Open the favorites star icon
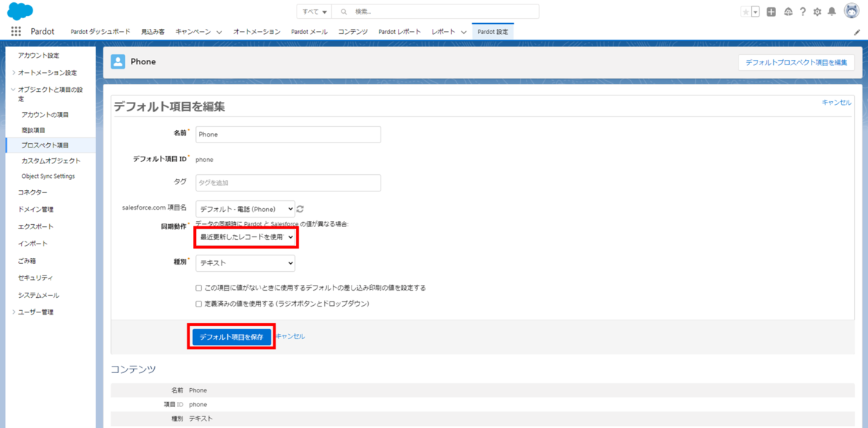This screenshot has height=428, width=868. tap(746, 12)
